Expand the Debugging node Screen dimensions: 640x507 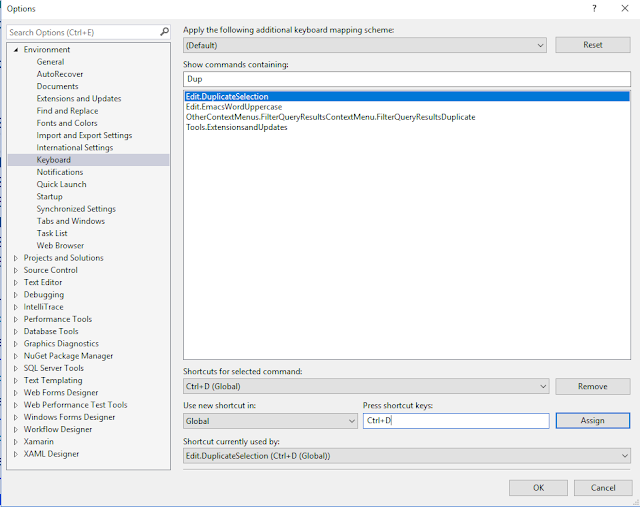tap(16, 295)
